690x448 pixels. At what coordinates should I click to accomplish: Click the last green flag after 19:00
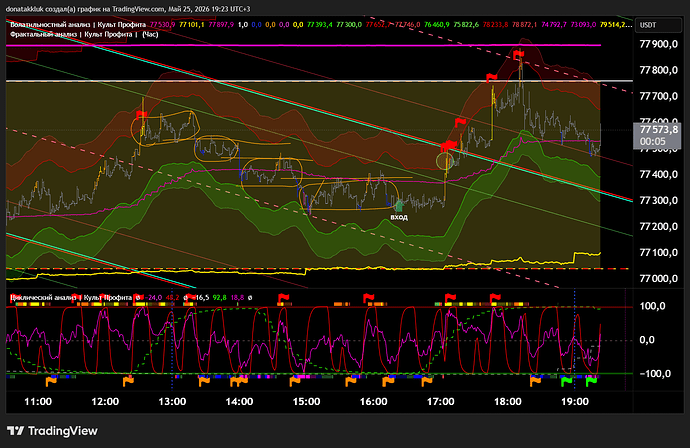[591, 381]
